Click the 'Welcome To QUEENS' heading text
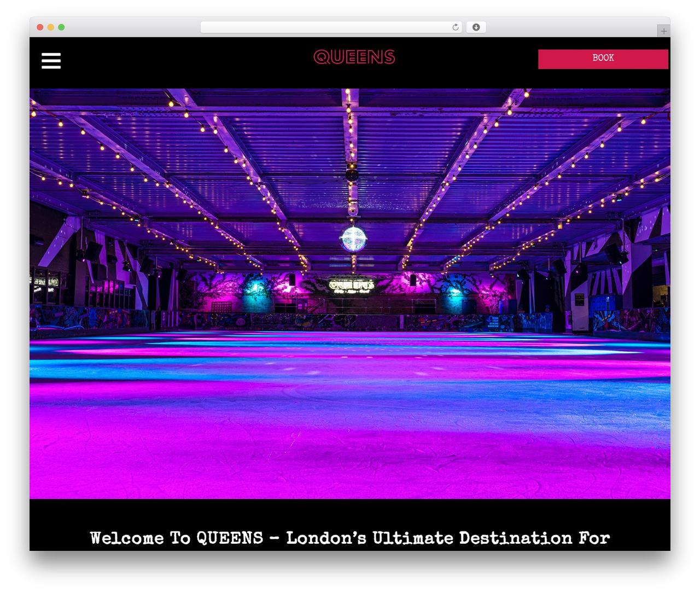700x593 pixels. (x=350, y=538)
